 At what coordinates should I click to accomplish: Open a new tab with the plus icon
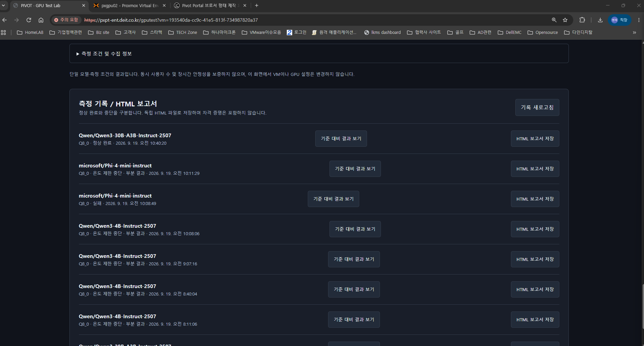[257, 5]
